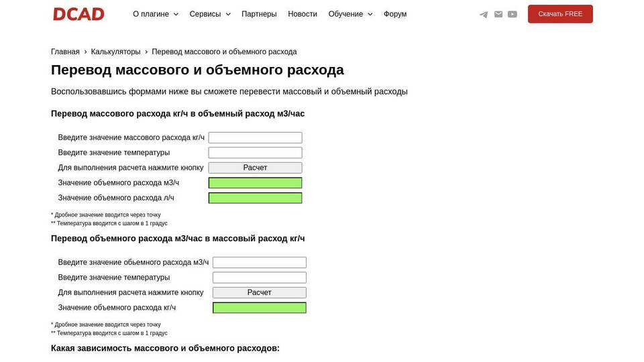The width and height of the screenshot is (644, 362).
Task: Follow the 'Калькуляторы' breadcrumb link
Action: tap(115, 52)
